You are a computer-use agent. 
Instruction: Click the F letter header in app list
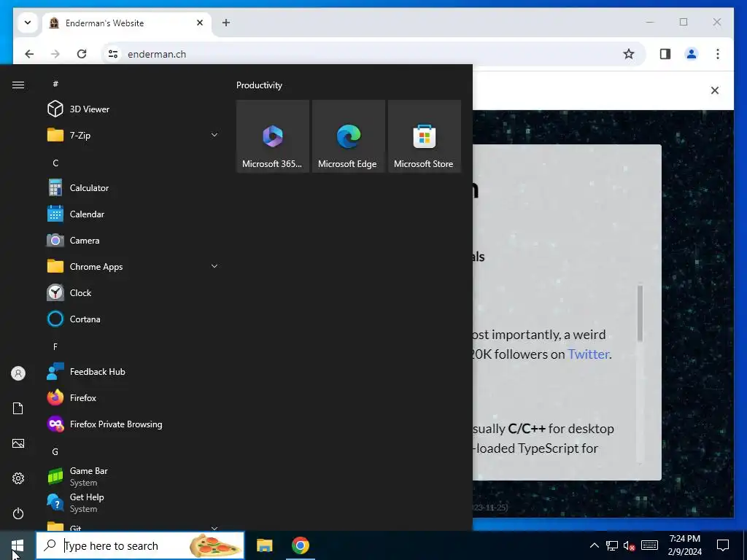55,346
